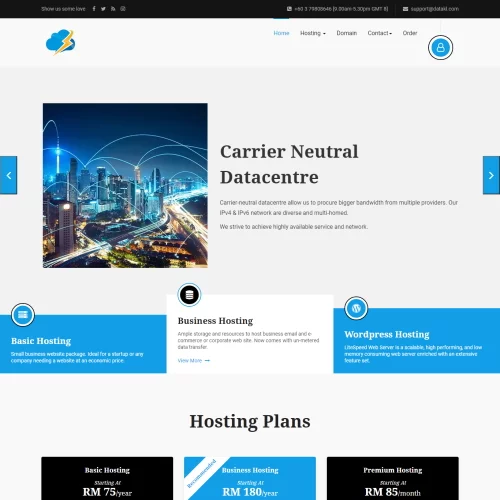Open the Facebook icon link
Image resolution: width=500 pixels, height=500 pixels.
coord(94,9)
